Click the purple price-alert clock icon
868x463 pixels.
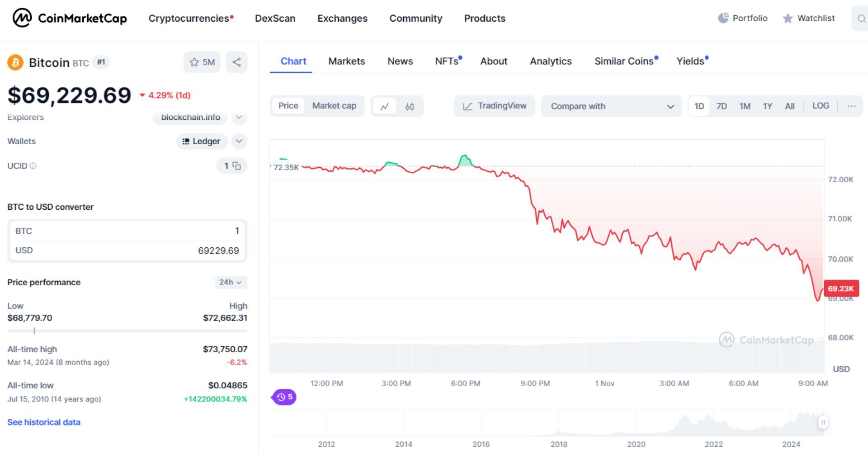pos(283,397)
